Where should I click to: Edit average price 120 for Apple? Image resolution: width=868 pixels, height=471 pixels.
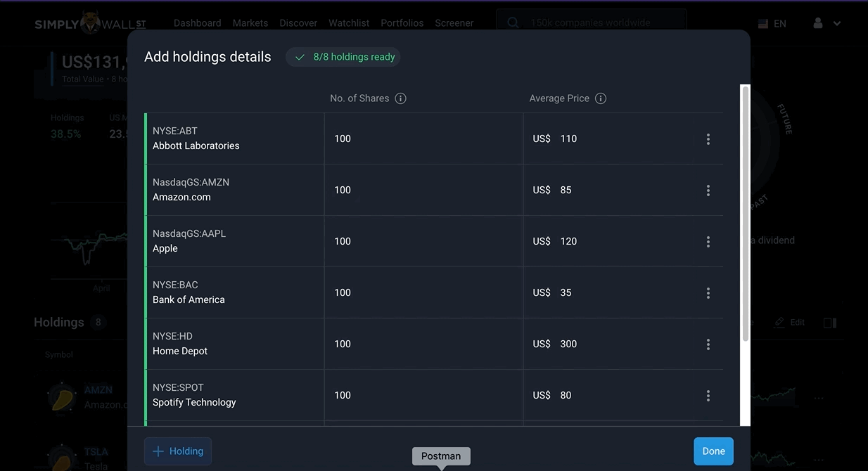pos(609,241)
